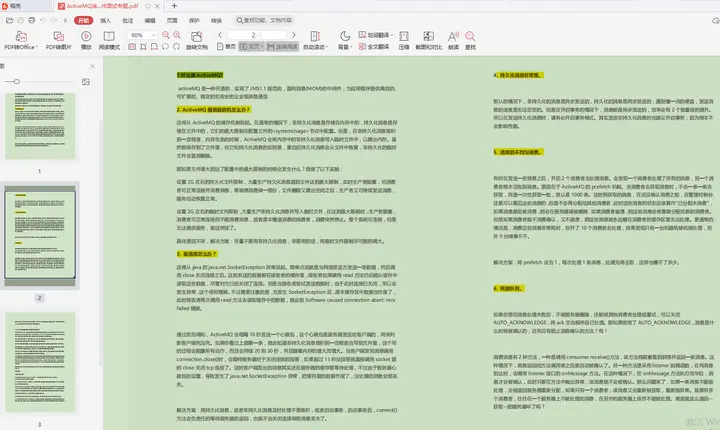Viewport: 720px width, 430px height.
Task: Toggle 连续阅读 continuous reading
Action: pos(282,46)
